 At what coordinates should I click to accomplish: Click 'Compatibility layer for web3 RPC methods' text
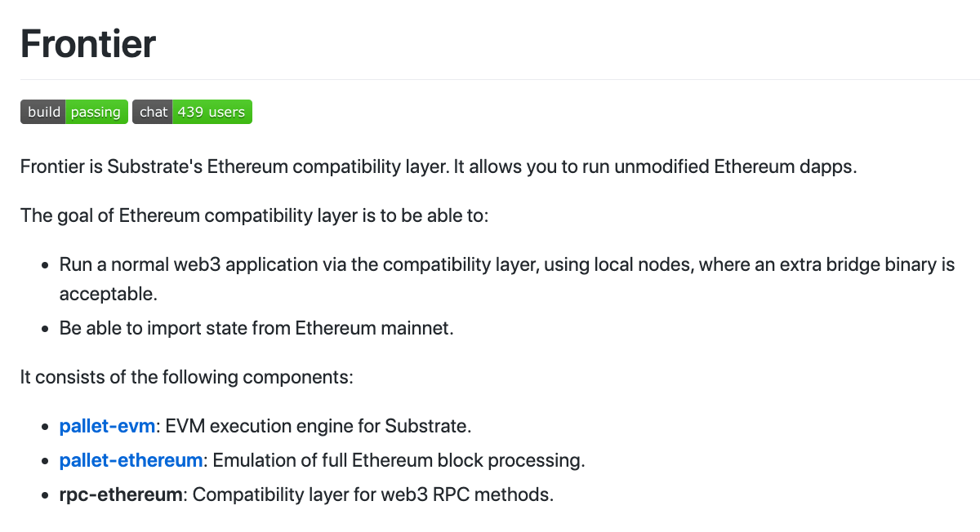point(373,494)
